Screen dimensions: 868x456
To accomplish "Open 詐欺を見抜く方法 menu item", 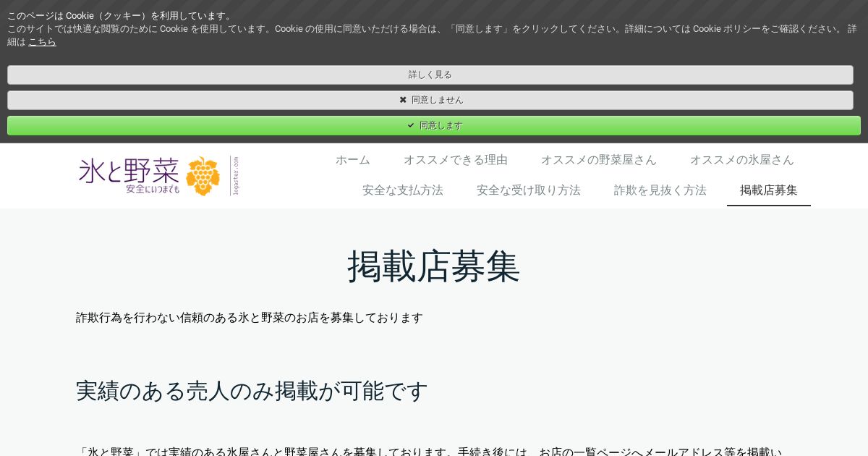I will click(660, 190).
